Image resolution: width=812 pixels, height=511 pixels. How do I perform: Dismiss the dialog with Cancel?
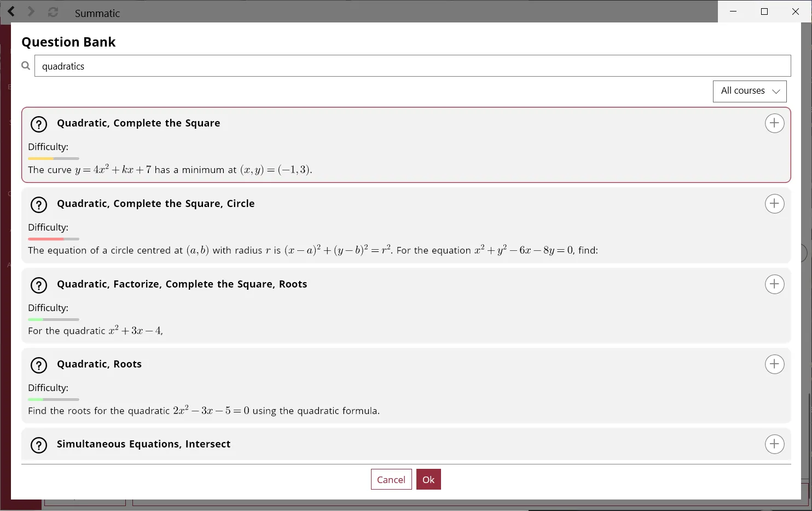coord(391,479)
